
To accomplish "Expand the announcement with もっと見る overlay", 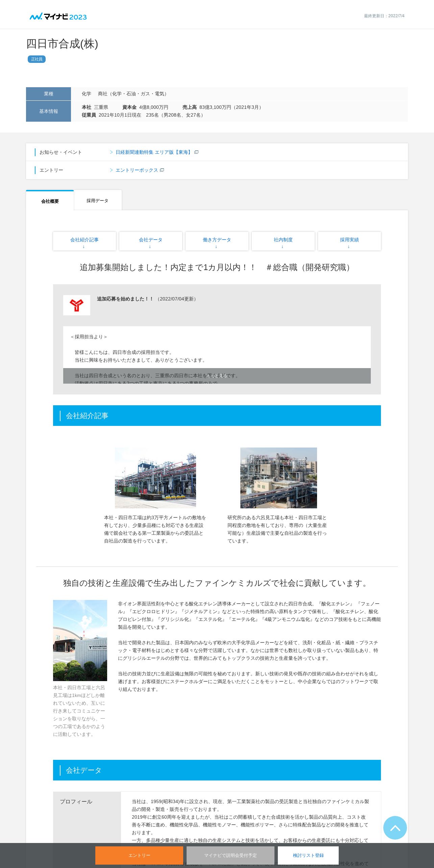I will click(x=217, y=376).
